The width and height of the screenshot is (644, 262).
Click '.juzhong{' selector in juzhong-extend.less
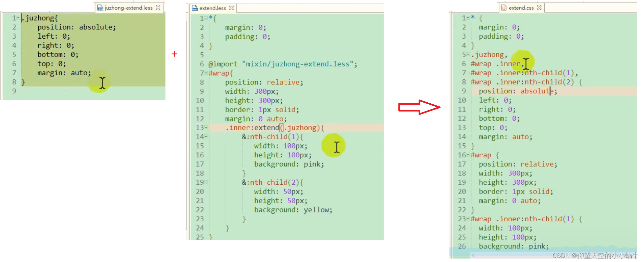pyautogui.click(x=40, y=18)
